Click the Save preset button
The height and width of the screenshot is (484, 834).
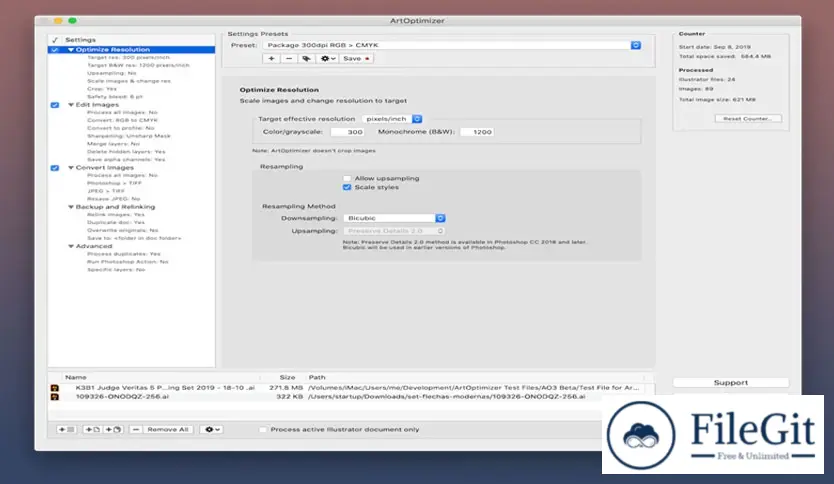pyautogui.click(x=356, y=59)
